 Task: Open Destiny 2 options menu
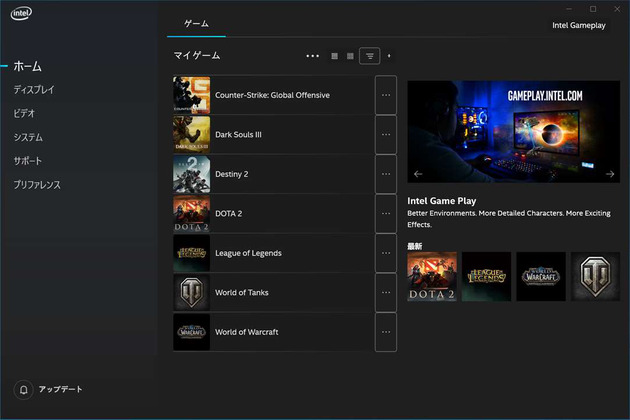[x=386, y=174]
